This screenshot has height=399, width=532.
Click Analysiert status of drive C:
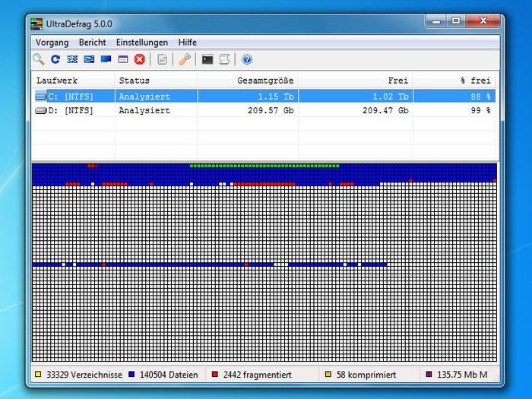click(144, 97)
